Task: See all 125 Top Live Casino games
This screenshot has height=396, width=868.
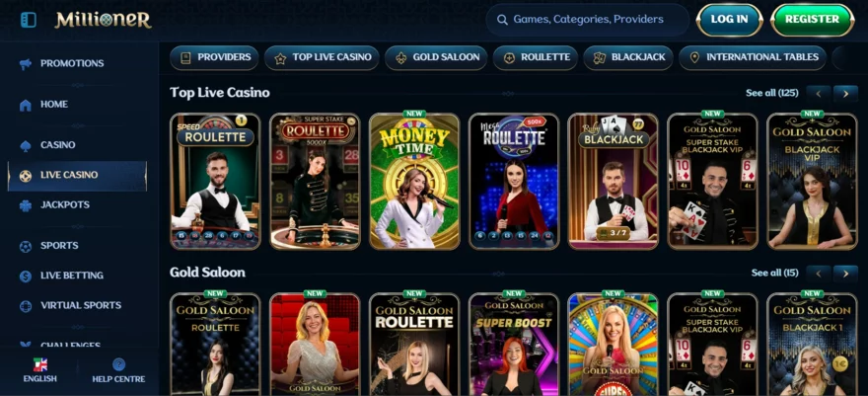Action: (x=771, y=93)
